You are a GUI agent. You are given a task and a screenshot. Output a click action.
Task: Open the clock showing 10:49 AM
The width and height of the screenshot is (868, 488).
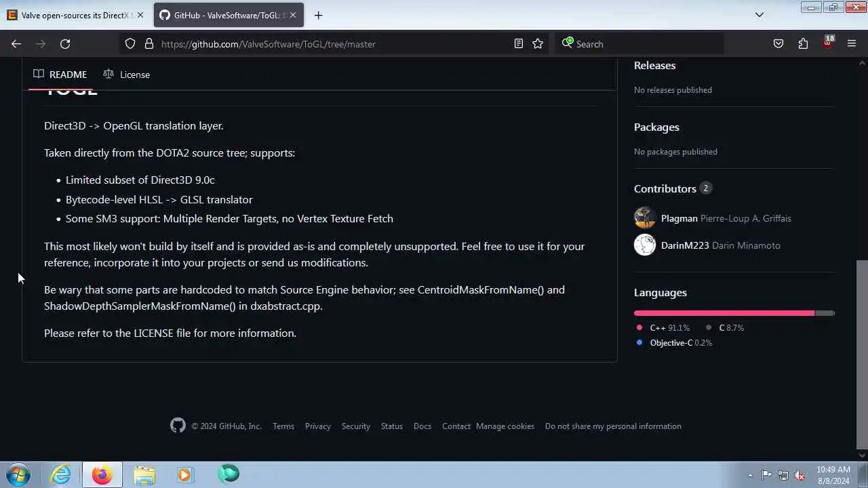pyautogui.click(x=833, y=475)
